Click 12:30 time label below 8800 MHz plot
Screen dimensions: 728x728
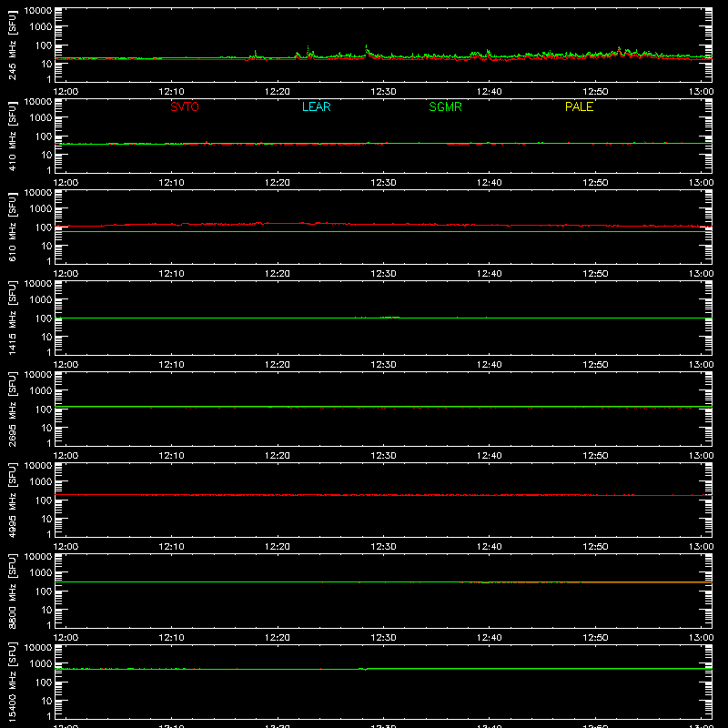[383, 638]
